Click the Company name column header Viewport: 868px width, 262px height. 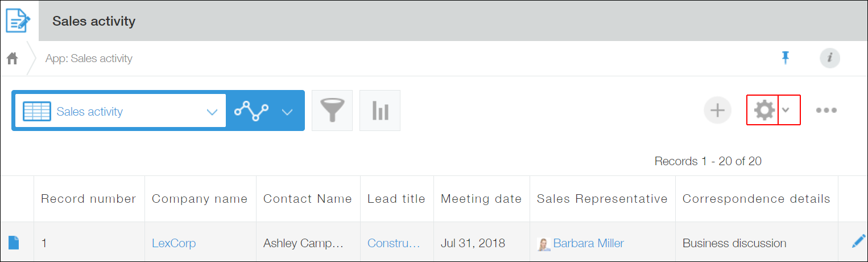(x=200, y=199)
